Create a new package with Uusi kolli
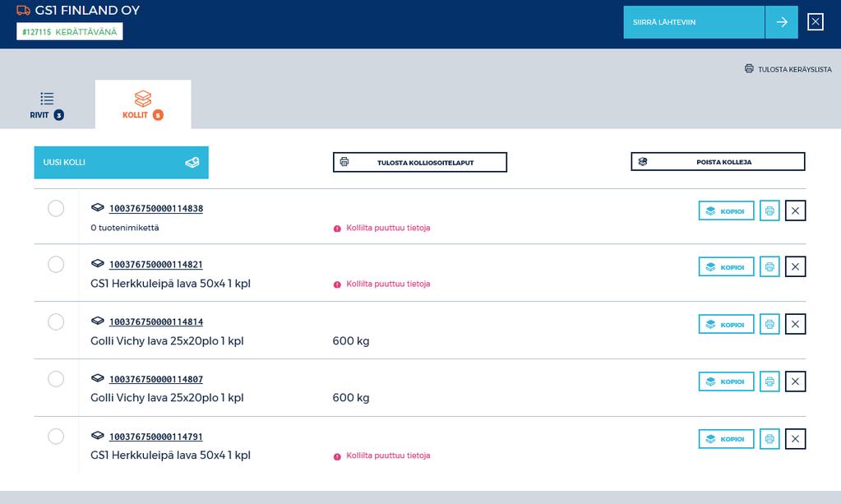 [x=121, y=163]
